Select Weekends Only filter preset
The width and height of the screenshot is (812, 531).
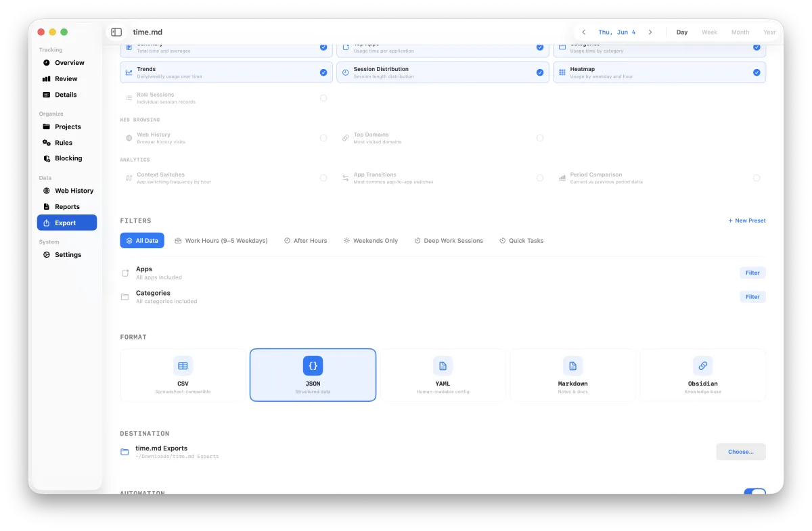(371, 241)
